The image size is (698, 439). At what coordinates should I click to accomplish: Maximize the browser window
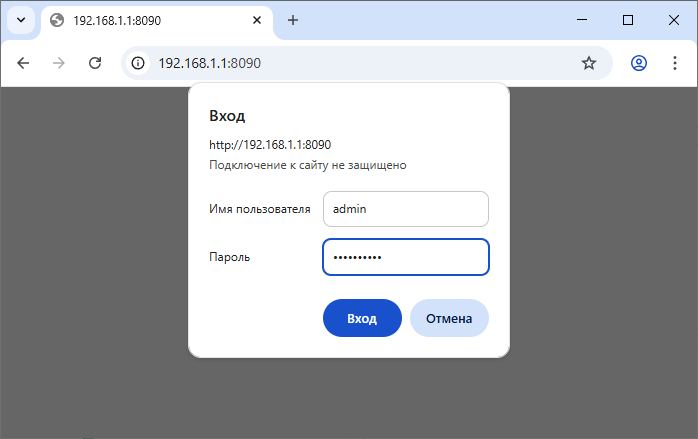(x=628, y=20)
